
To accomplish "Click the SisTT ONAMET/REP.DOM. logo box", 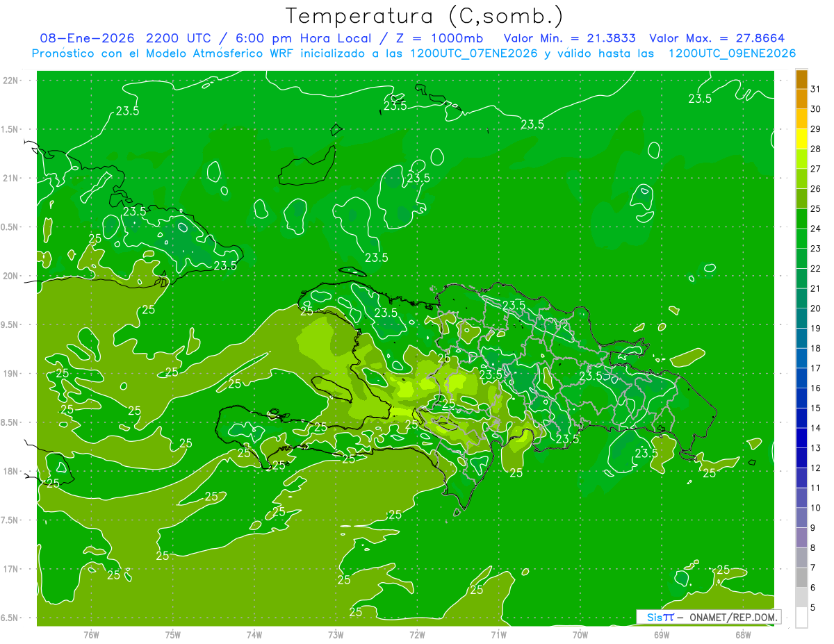I will 708,616.
